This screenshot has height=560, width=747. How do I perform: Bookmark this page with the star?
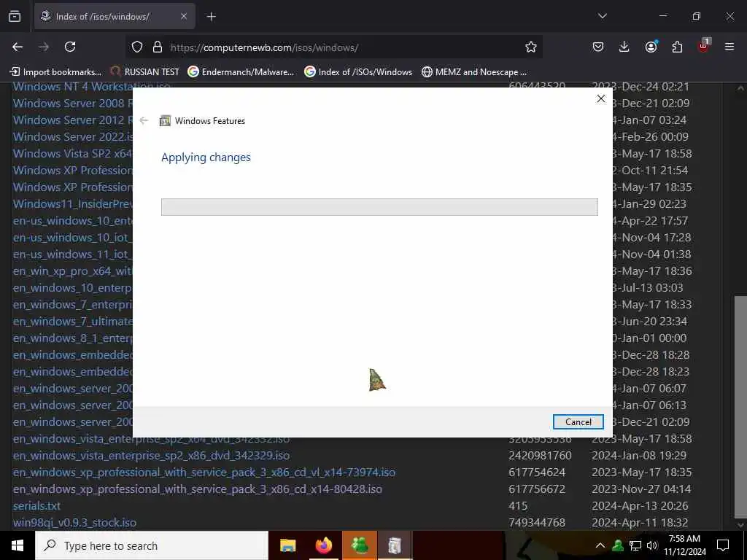click(x=531, y=47)
